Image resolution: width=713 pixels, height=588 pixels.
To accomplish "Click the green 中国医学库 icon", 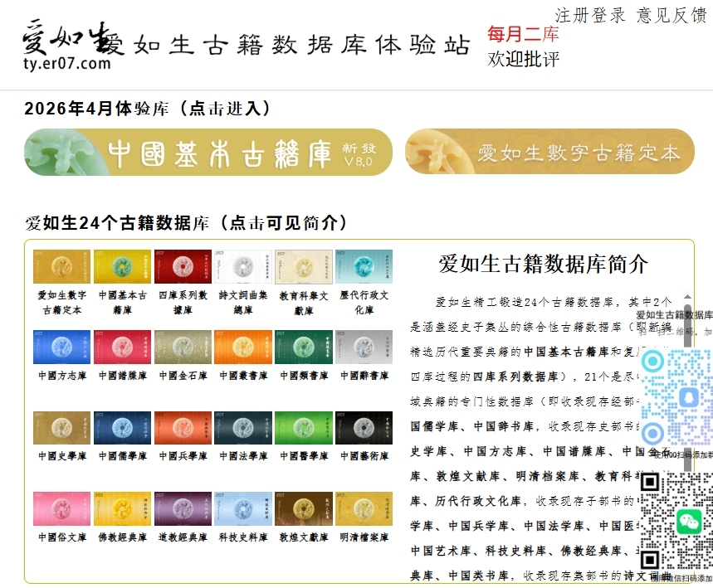I will pyautogui.click(x=304, y=428).
